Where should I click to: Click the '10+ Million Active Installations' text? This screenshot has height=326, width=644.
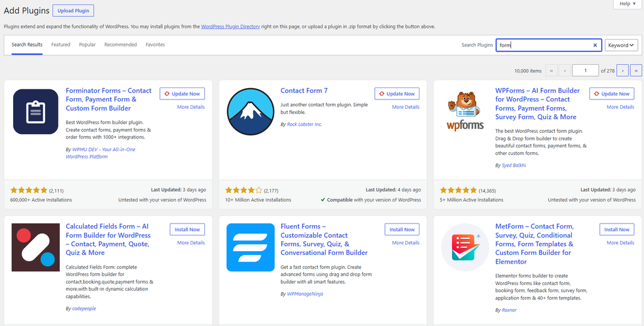pyautogui.click(x=258, y=200)
